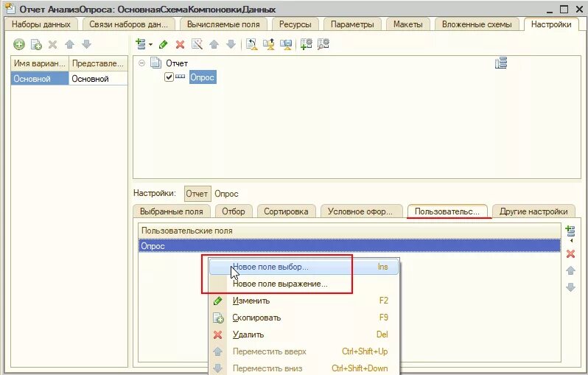The image size is (588, 375).
Task: Minimize the schema designer window
Action: [x=550, y=11]
